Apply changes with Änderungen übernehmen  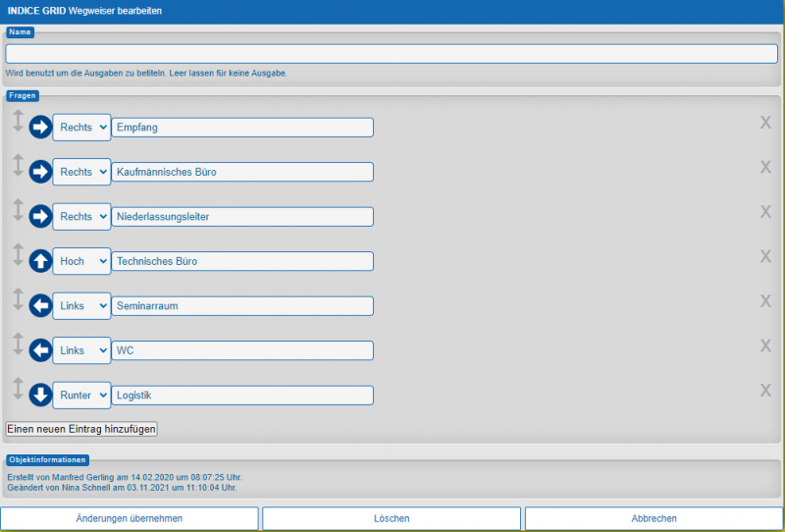tap(130, 518)
